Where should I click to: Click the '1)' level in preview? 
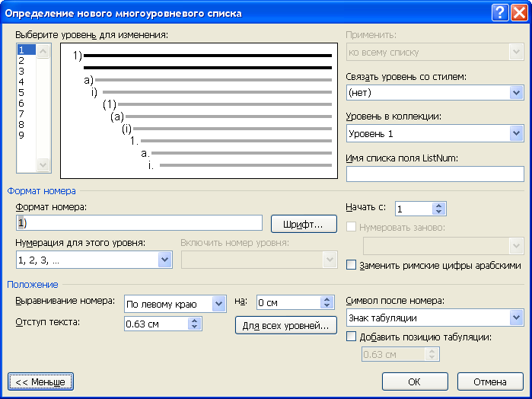(78, 56)
